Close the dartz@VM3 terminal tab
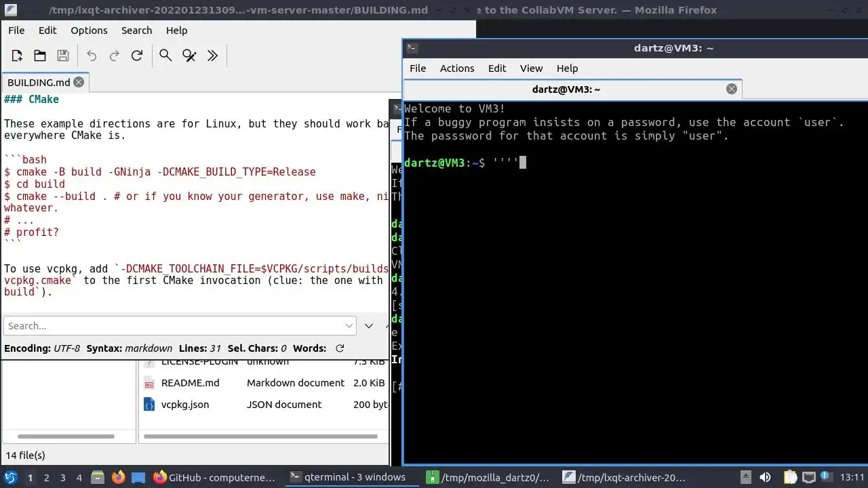868x488 pixels. (732, 89)
